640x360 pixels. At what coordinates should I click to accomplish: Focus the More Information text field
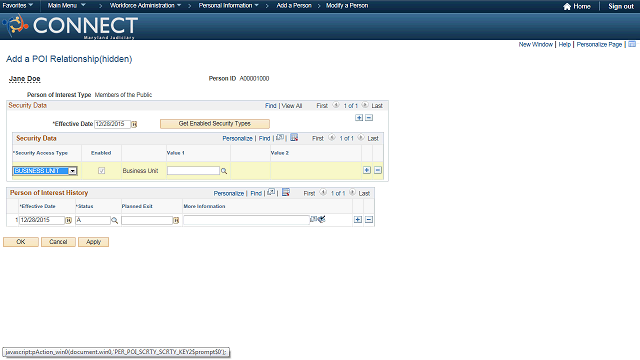pyautogui.click(x=247, y=220)
